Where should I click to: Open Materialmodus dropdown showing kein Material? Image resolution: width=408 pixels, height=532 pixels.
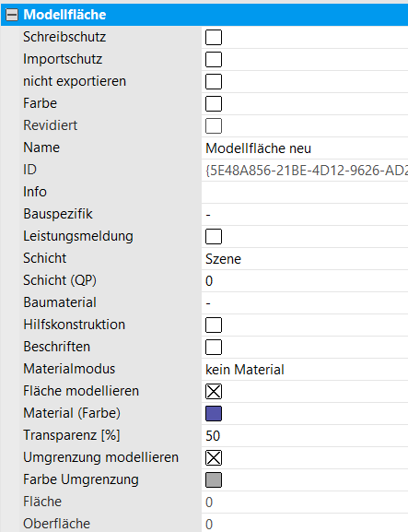[x=305, y=369]
